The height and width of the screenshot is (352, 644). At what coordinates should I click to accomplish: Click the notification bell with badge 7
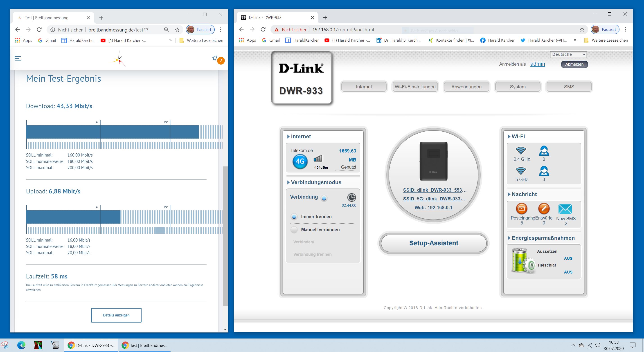click(215, 58)
